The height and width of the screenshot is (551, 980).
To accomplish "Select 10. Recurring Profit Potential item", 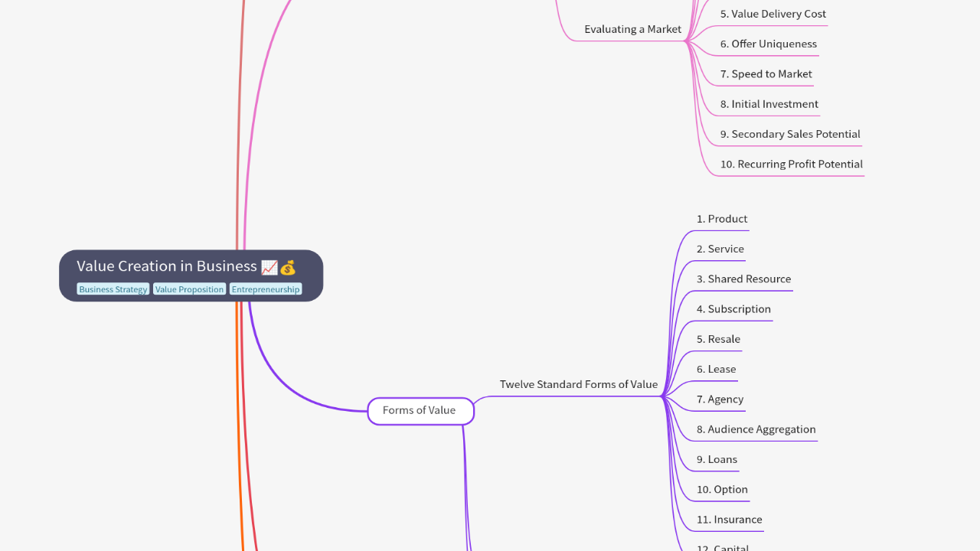I will pos(791,165).
